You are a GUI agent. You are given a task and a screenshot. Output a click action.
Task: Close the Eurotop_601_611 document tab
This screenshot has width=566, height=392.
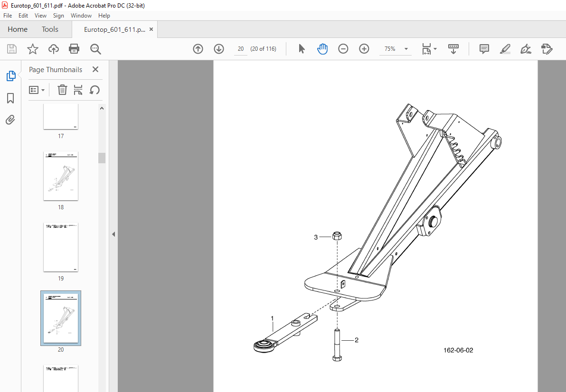point(151,29)
